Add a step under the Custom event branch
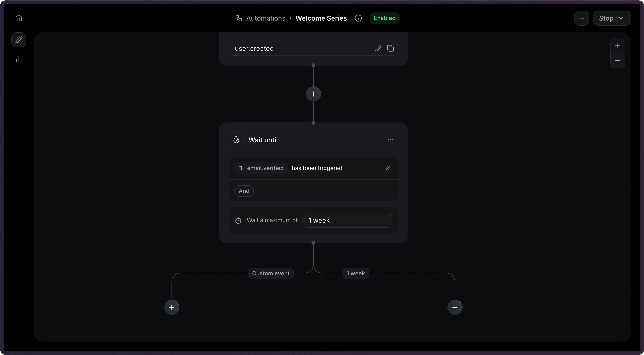Image resolution: width=644 pixels, height=355 pixels. coord(171,307)
